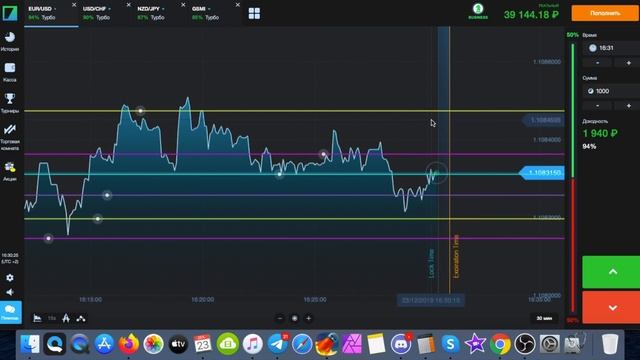
Task: Open Finder from the Dock
Action: [x=30, y=344]
